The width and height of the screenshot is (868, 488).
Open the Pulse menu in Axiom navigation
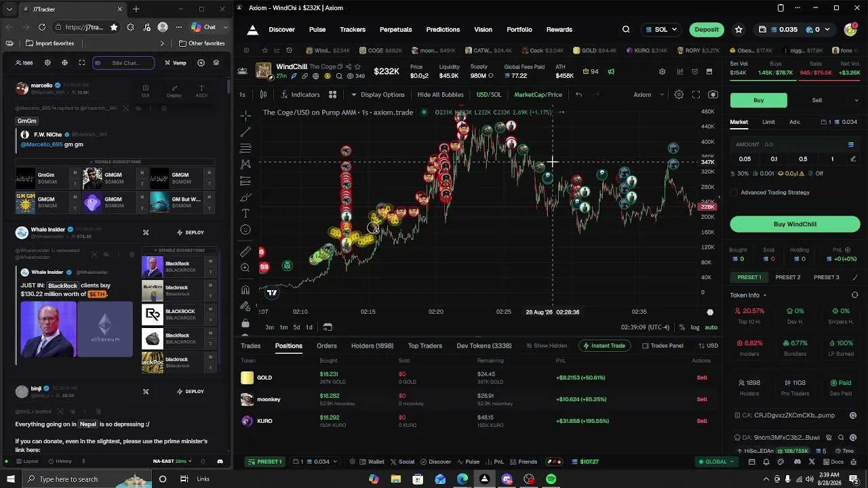317,30
